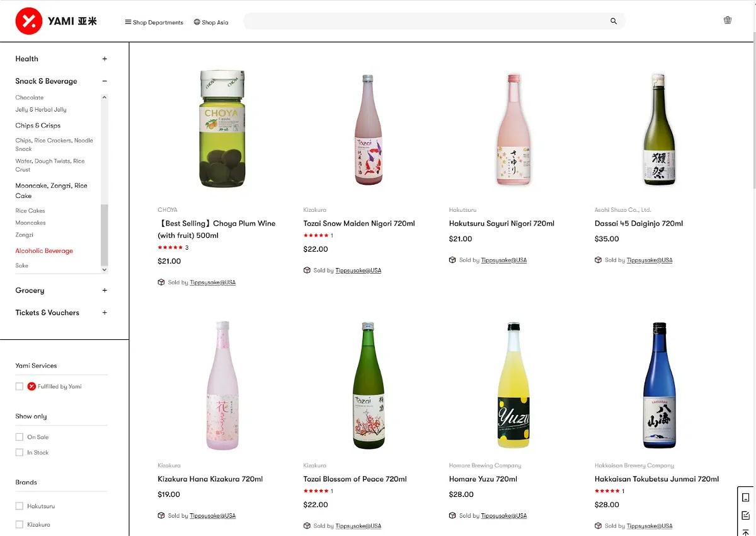Select Alcoholic Beverage in the sidebar
This screenshot has width=756, height=536.
[x=44, y=251]
